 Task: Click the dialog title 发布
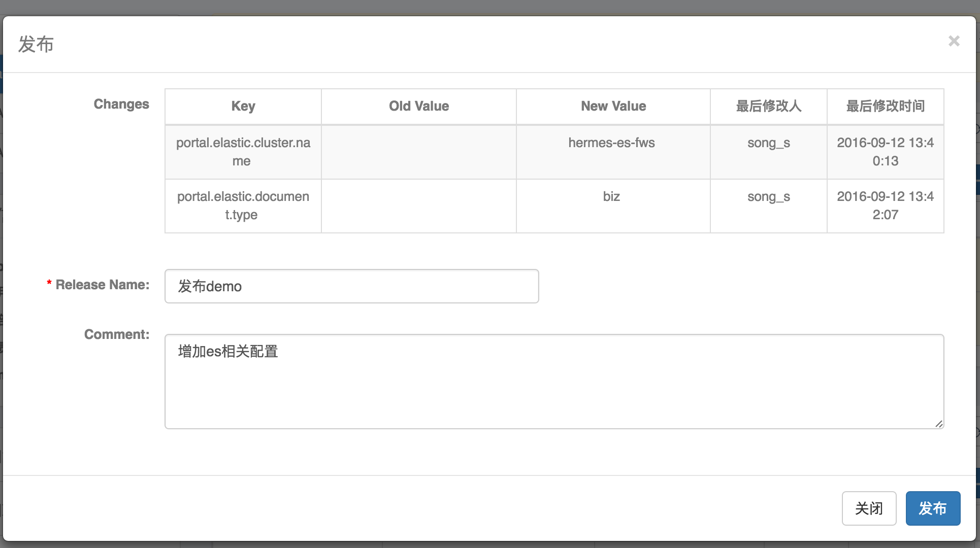[35, 44]
